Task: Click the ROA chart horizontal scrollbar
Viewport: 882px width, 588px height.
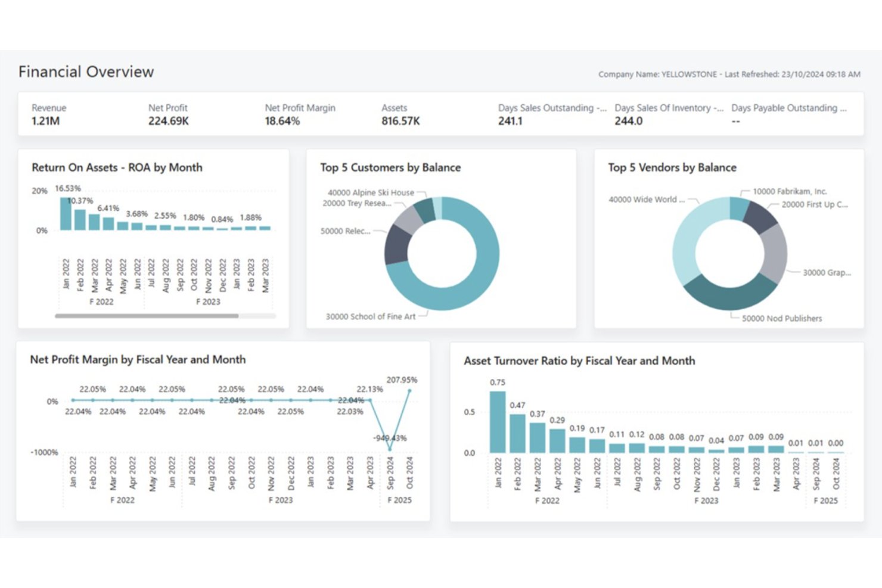Action: (147, 316)
